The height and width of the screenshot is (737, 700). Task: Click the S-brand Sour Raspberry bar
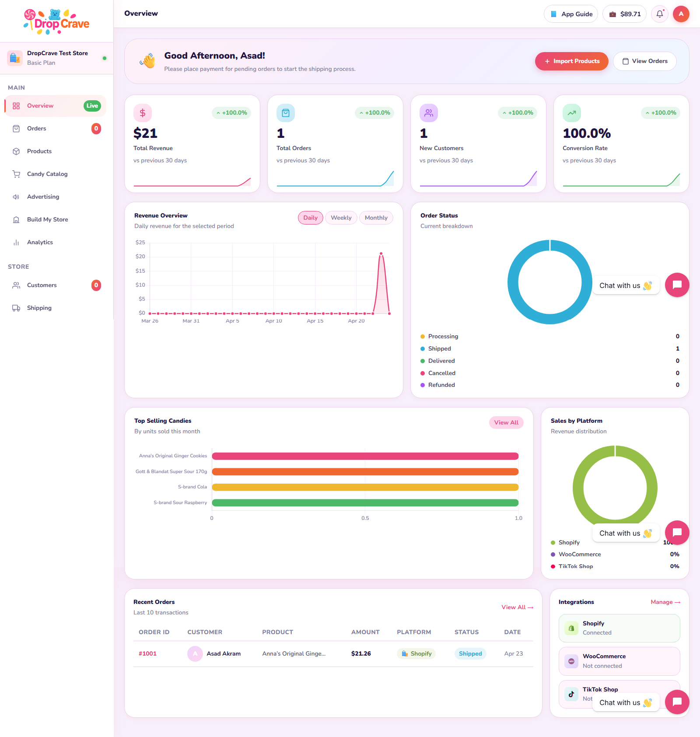(x=365, y=503)
